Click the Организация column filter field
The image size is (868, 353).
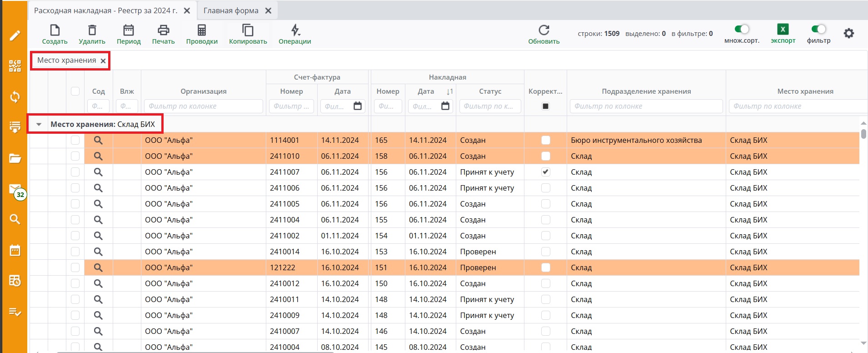[203, 106]
